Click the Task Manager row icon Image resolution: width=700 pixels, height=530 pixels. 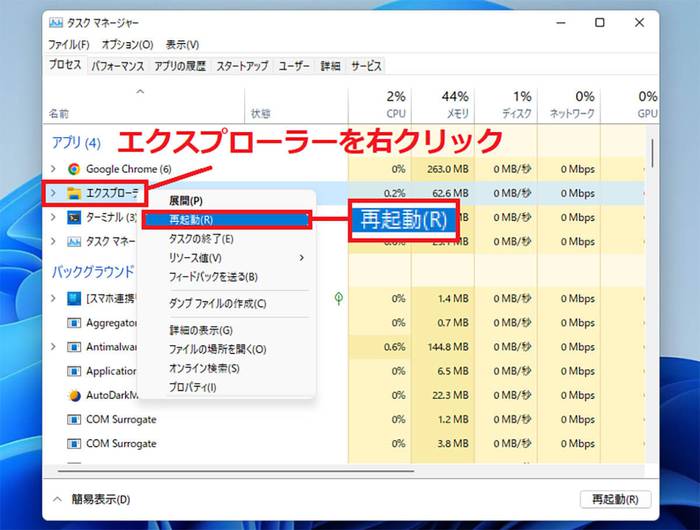74,242
